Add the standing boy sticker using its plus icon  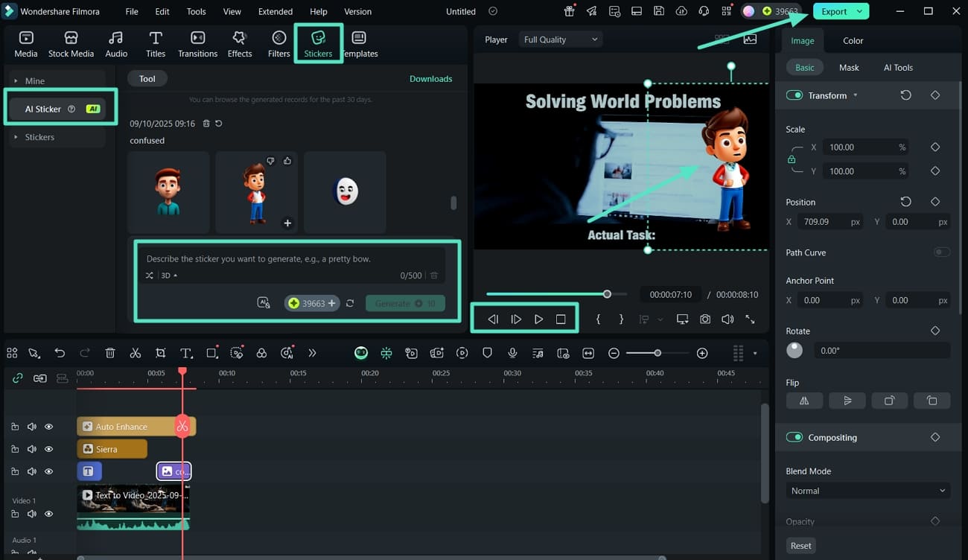287,223
